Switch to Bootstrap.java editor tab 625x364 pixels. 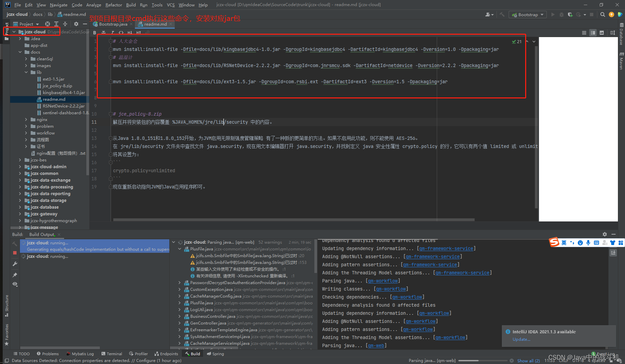113,24
